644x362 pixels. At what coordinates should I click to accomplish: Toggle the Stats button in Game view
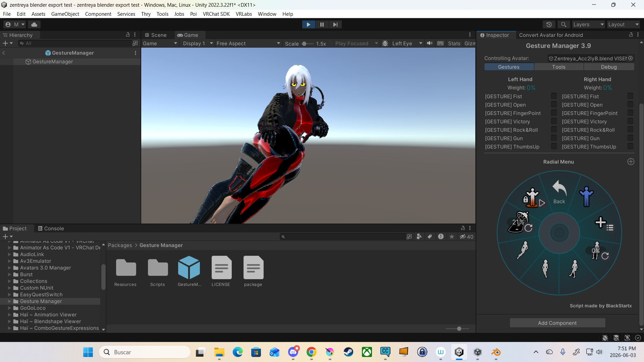pos(454,44)
